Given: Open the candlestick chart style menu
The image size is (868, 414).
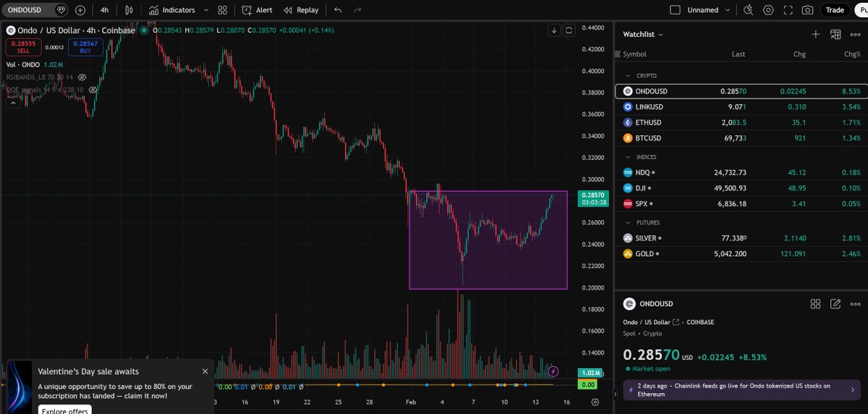Looking at the screenshot, I should [x=129, y=10].
